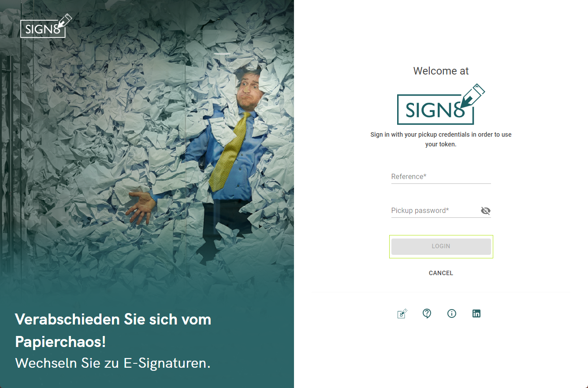Screen dimensions: 588x388
Task: Click into the Pickup password field
Action: 435,210
